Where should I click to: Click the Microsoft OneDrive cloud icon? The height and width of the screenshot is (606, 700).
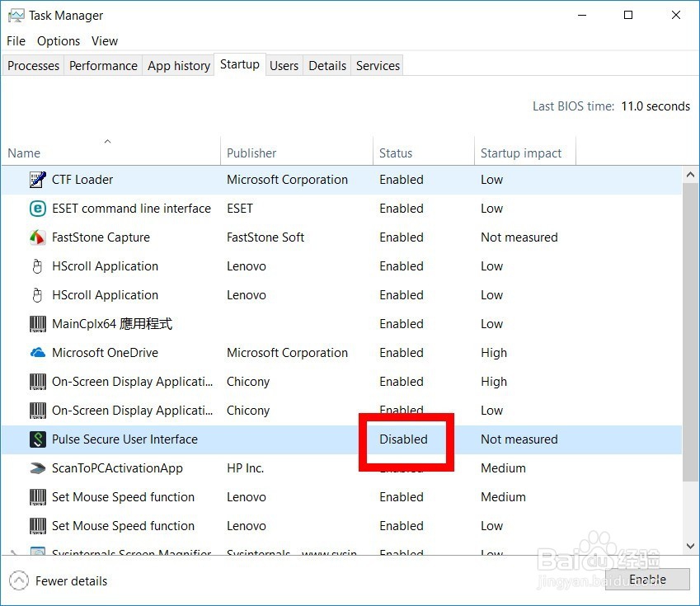[37, 353]
